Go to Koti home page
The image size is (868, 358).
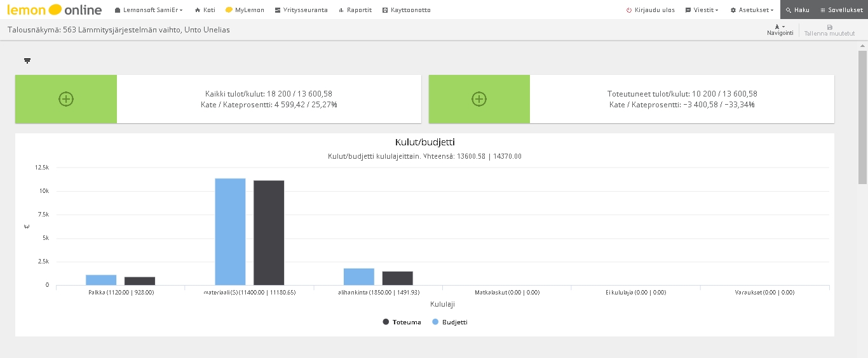click(205, 10)
